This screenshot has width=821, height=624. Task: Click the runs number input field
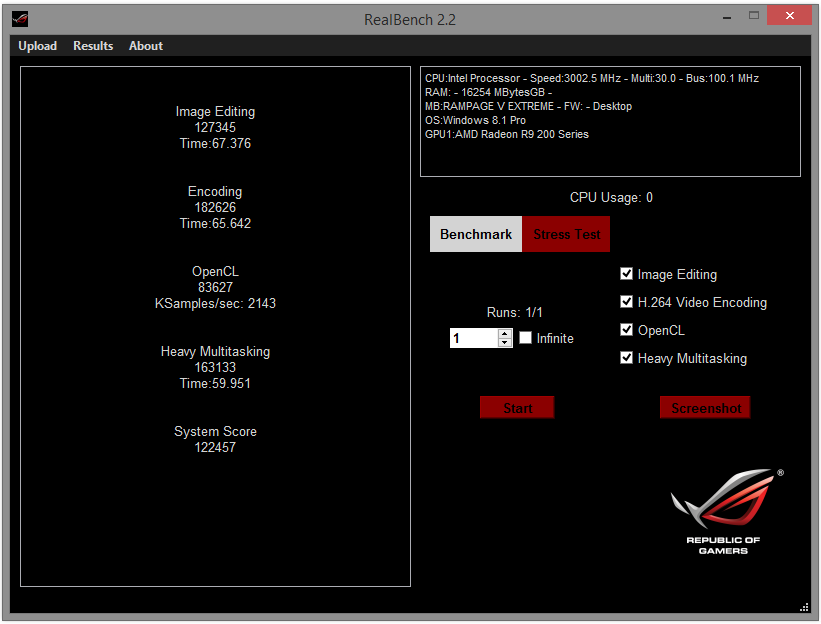474,338
